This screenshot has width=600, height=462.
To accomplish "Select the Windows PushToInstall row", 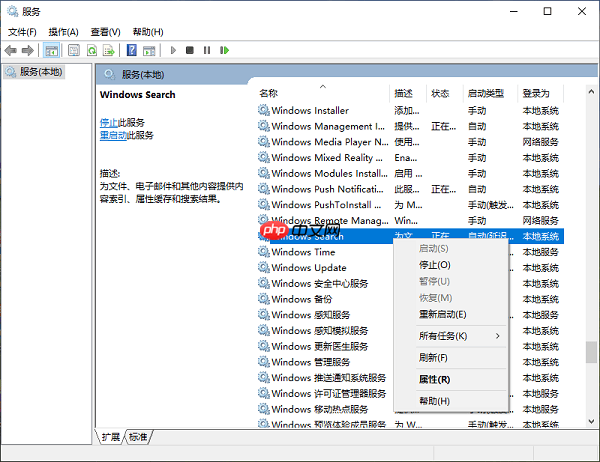I will [x=410, y=204].
